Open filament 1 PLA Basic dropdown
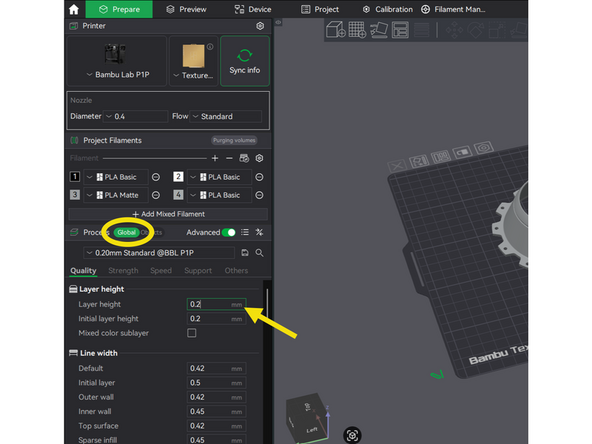 (116, 177)
